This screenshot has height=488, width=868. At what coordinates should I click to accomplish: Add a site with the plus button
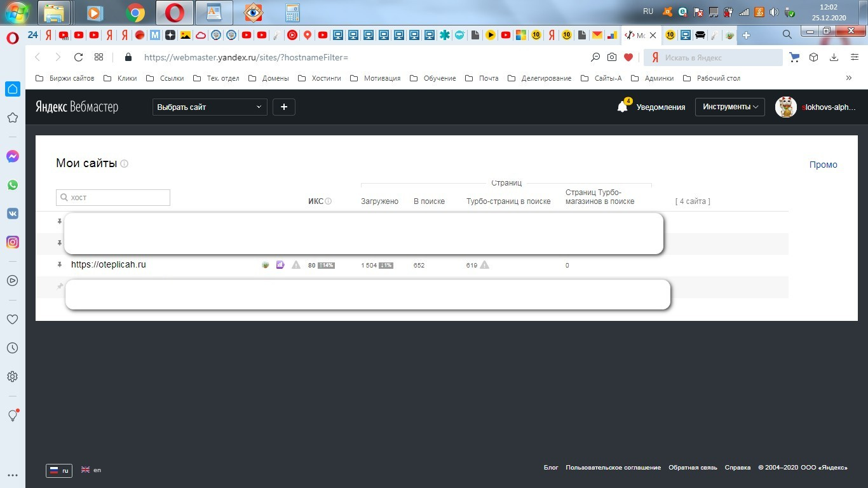[284, 107]
